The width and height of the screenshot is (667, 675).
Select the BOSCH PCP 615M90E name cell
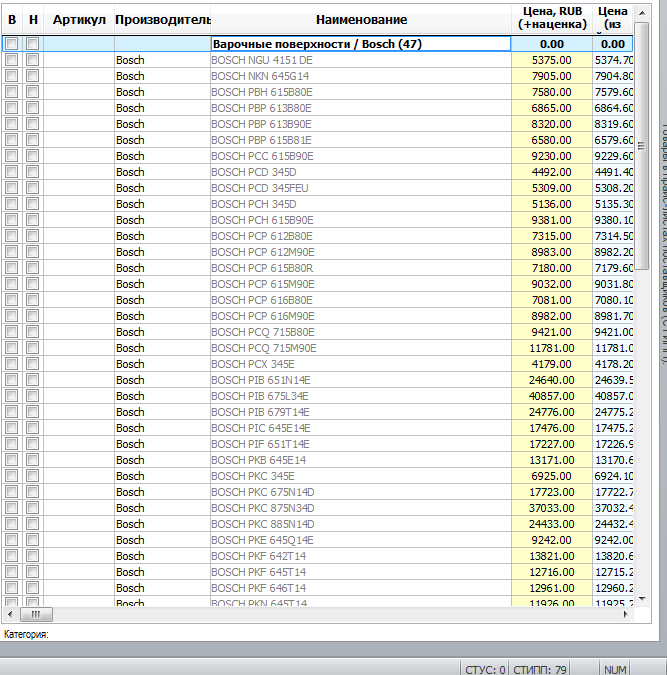coord(361,284)
